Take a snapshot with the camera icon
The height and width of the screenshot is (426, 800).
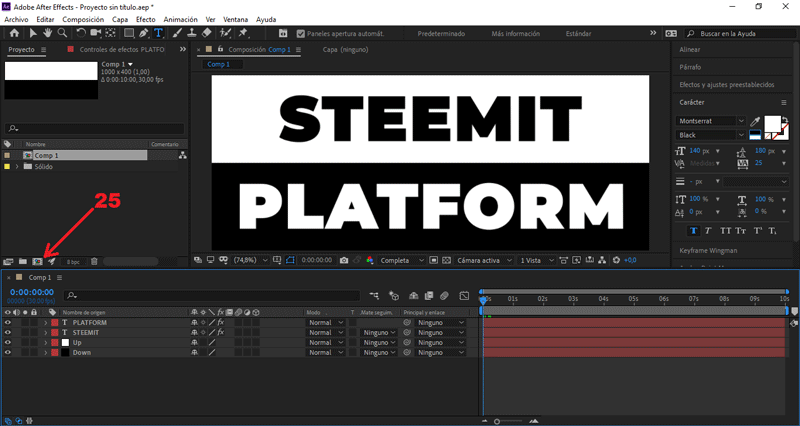pyautogui.click(x=344, y=260)
